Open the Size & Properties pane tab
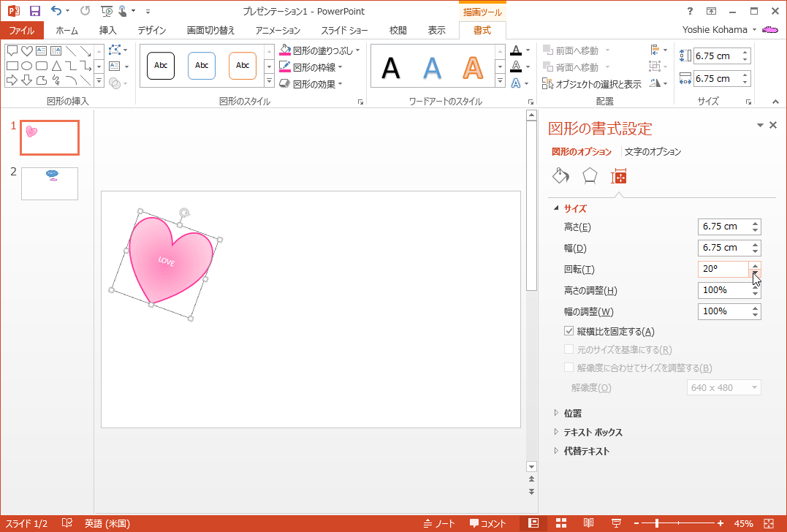 pyautogui.click(x=618, y=175)
